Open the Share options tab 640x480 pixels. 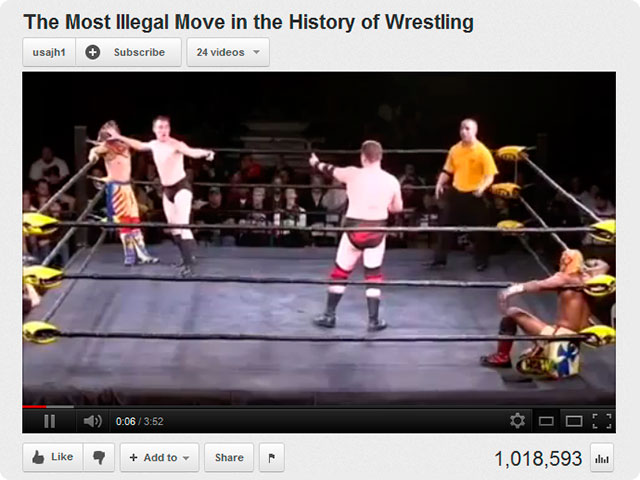click(229, 458)
